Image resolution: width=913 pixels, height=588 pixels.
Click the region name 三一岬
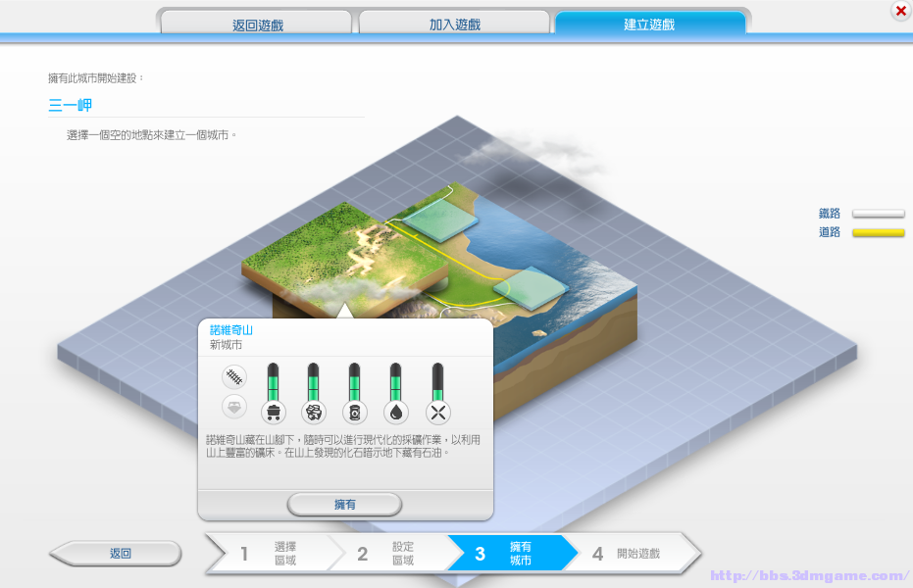(70, 105)
